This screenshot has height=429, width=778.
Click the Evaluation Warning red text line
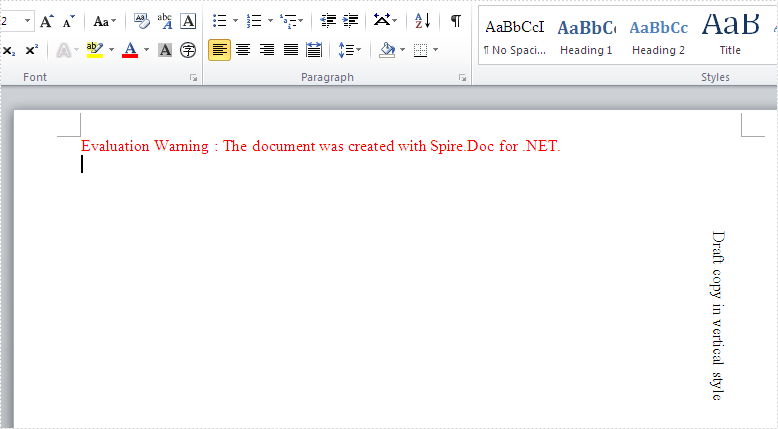(x=321, y=146)
